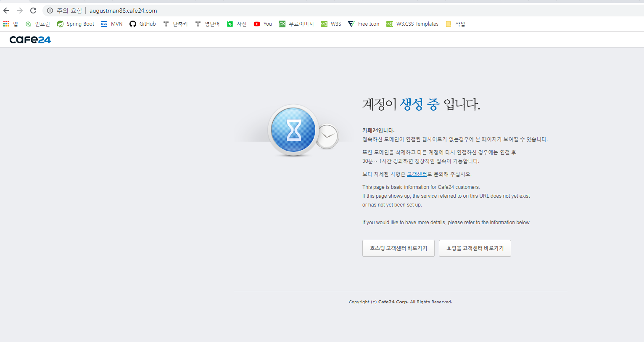Screen dimensions: 644x342
Task: Follow the 고객센터 link
Action: [417, 174]
